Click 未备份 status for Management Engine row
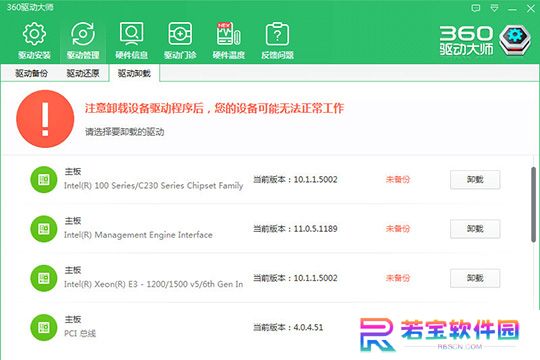This screenshot has width=540, height=360. point(398,229)
